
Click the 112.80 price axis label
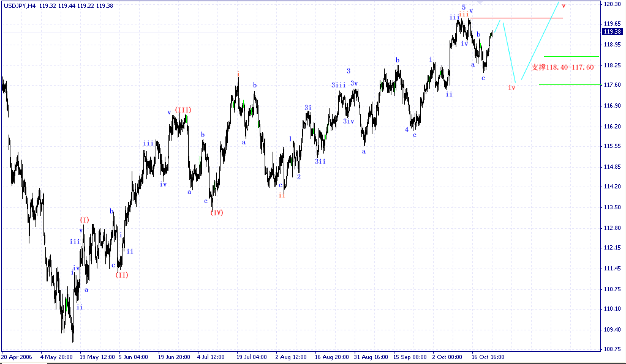coord(613,228)
